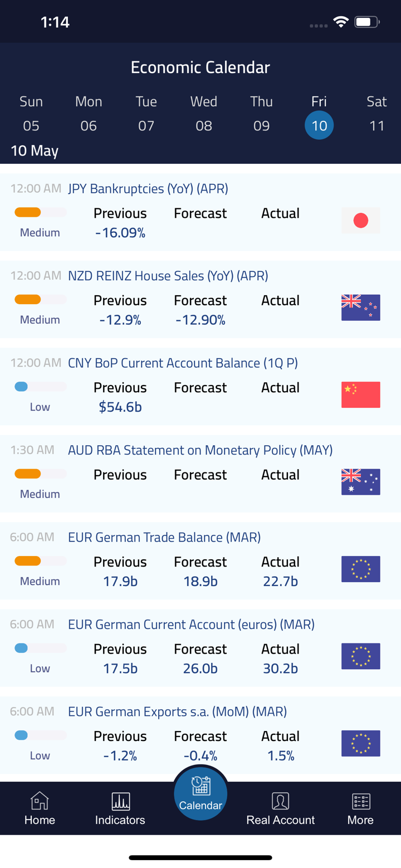Open EUR German Exports s.a. event
This screenshot has height=868, width=401.
[x=177, y=711]
